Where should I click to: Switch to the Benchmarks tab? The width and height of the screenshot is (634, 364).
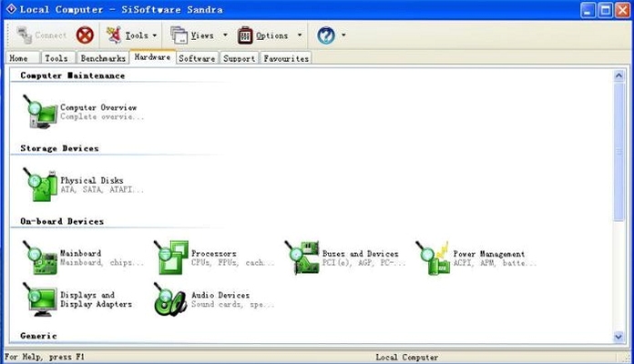tap(103, 58)
